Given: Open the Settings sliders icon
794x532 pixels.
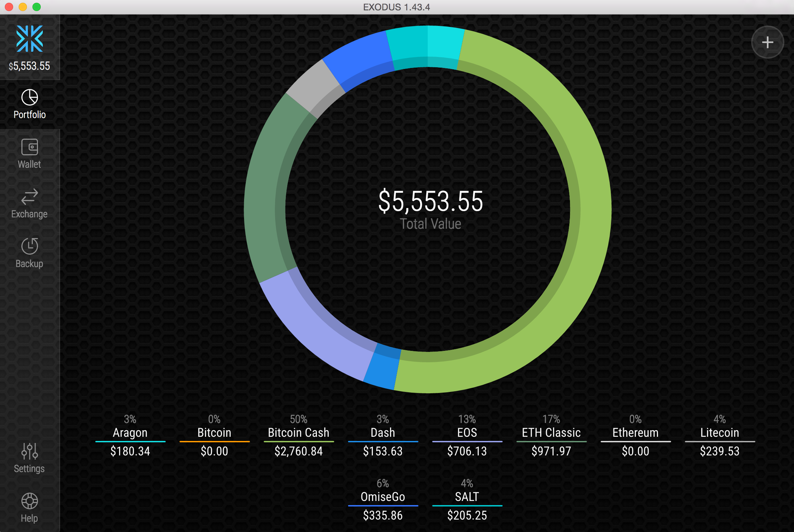Looking at the screenshot, I should click(30, 451).
